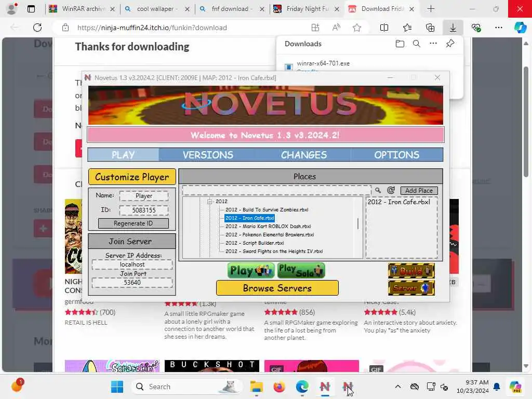
Task: Open Firefox from taskbar
Action: [279, 387]
